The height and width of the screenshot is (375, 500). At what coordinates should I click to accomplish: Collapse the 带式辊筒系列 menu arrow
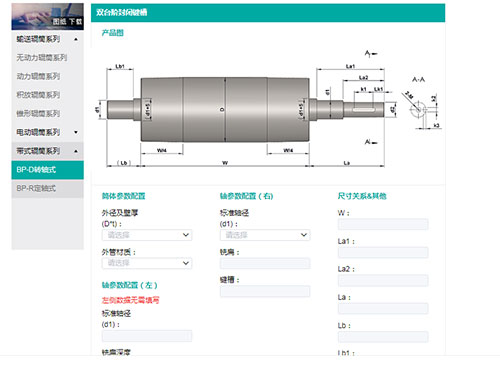click(x=76, y=151)
